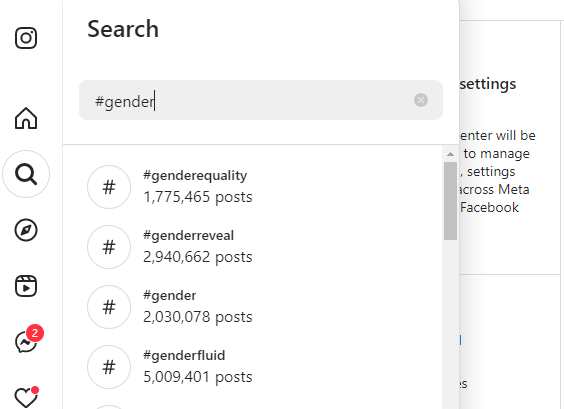Clear the search field with X button
Viewport: 564px width, 409px height.
click(x=421, y=100)
